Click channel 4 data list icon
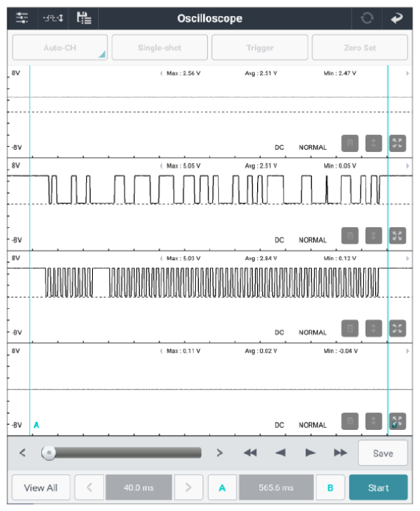The width and height of the screenshot is (420, 511). pos(350,421)
